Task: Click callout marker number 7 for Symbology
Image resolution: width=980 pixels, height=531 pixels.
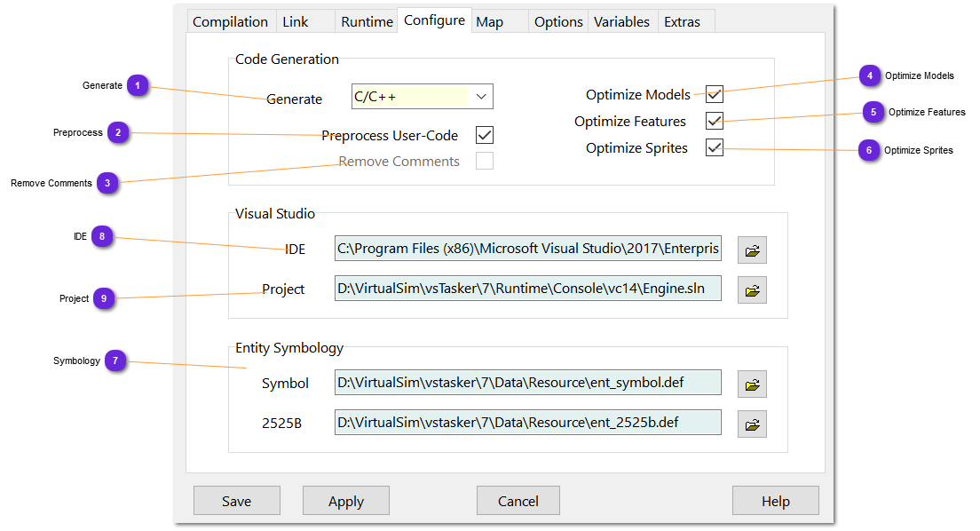Action: click(x=115, y=361)
